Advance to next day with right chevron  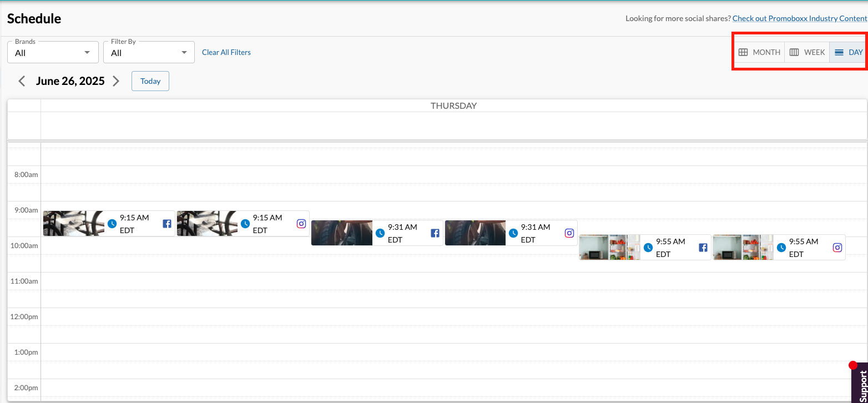click(116, 81)
